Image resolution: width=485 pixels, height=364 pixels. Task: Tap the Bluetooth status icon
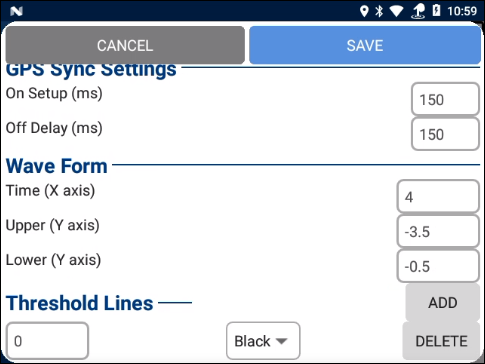379,11
